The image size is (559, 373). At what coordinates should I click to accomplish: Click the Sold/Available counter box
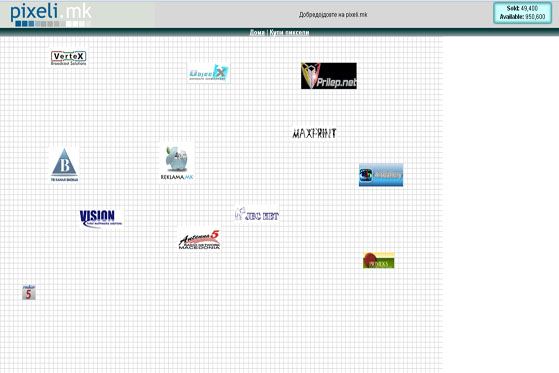click(x=522, y=13)
